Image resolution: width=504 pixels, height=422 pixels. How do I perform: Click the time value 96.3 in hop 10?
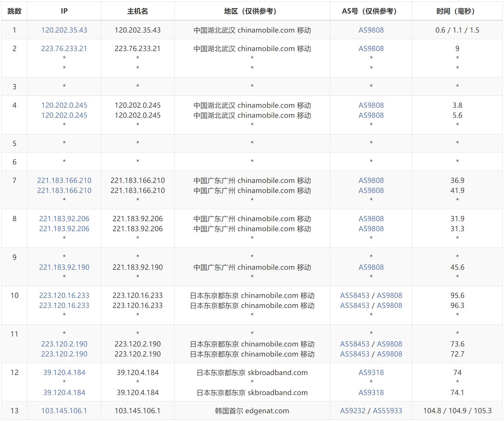457,305
